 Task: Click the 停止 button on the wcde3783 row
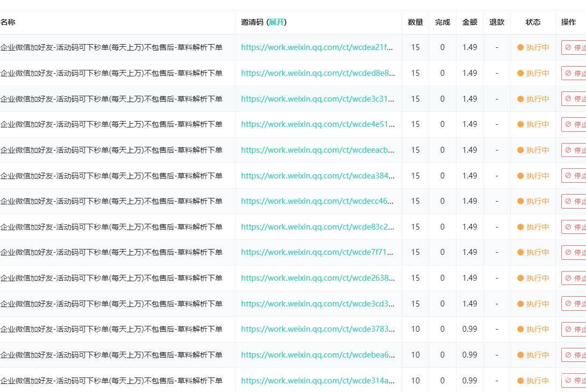pos(573,329)
